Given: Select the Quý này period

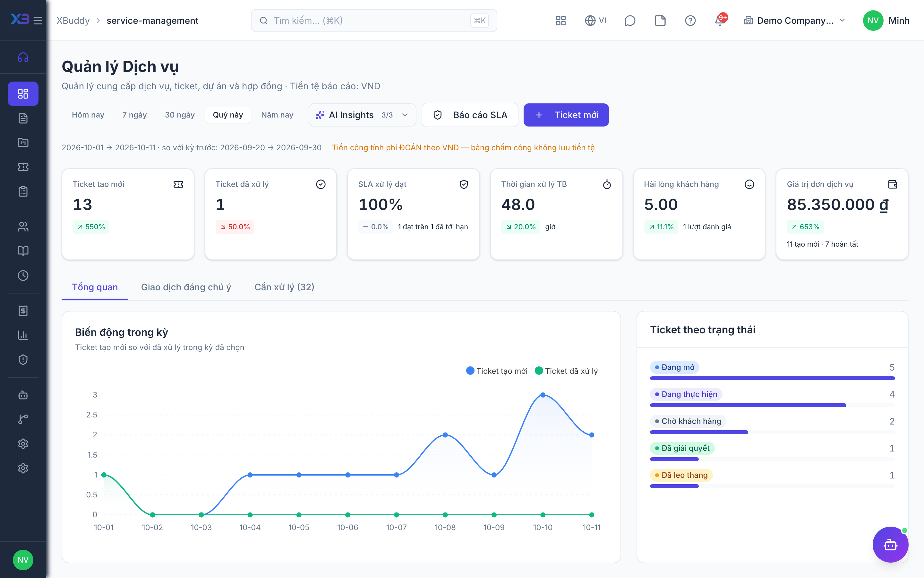Looking at the screenshot, I should point(228,115).
